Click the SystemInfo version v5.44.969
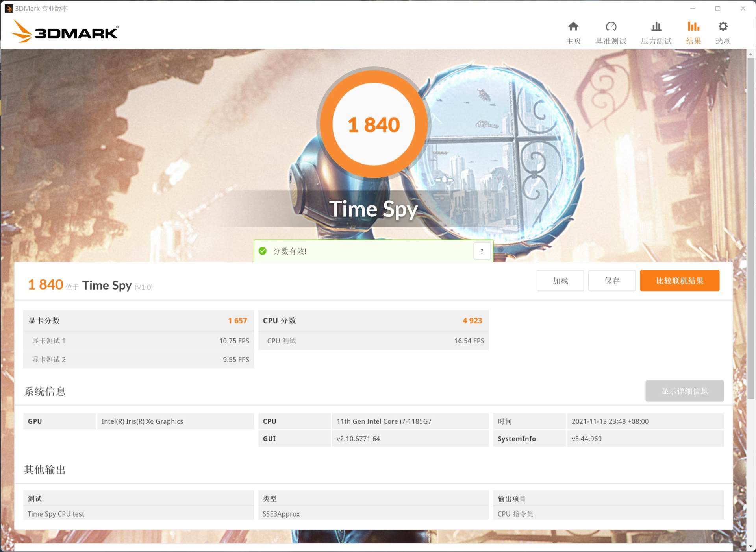This screenshot has height=552, width=756. (586, 439)
